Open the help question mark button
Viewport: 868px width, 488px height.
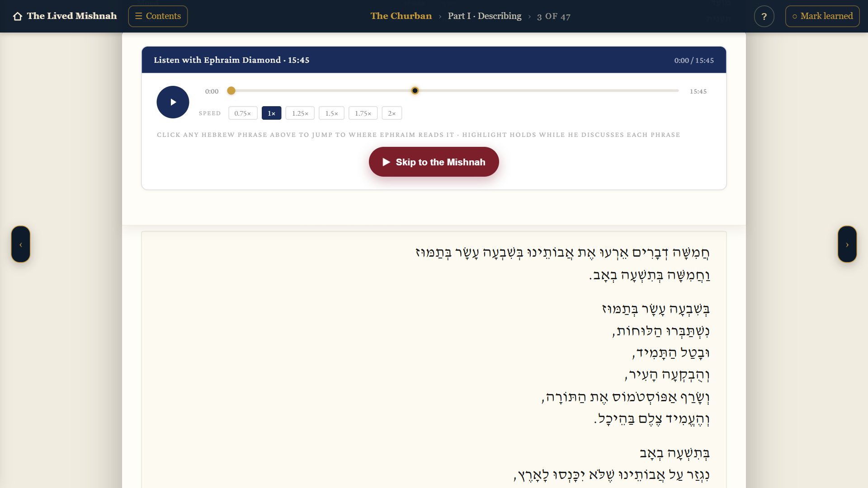(x=764, y=16)
